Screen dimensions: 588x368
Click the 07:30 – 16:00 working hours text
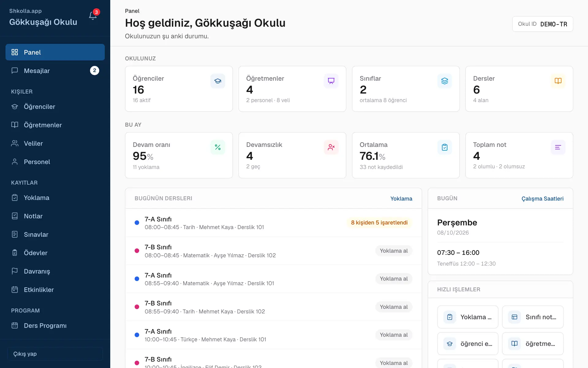458,253
